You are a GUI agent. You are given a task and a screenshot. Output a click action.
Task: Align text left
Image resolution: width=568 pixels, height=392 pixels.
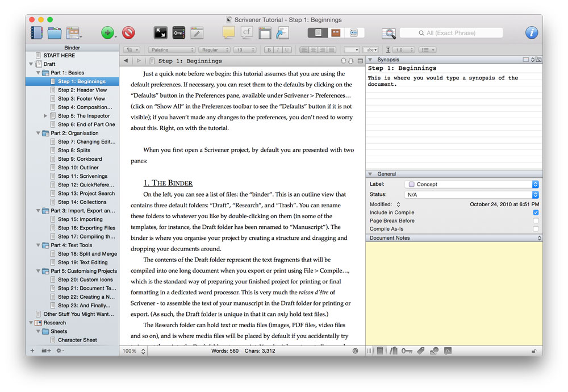point(304,50)
